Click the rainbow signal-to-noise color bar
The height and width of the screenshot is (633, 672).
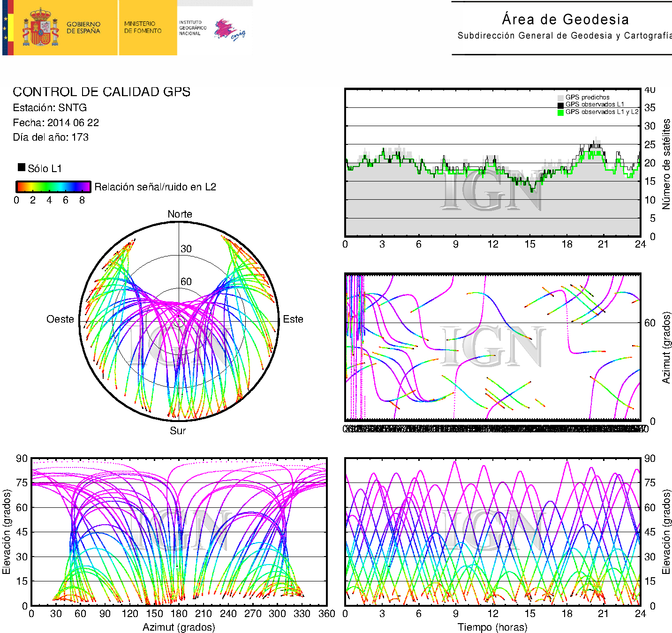click(53, 187)
